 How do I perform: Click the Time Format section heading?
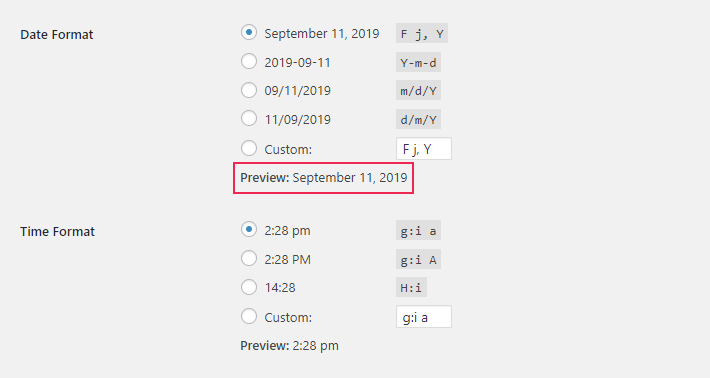click(58, 232)
